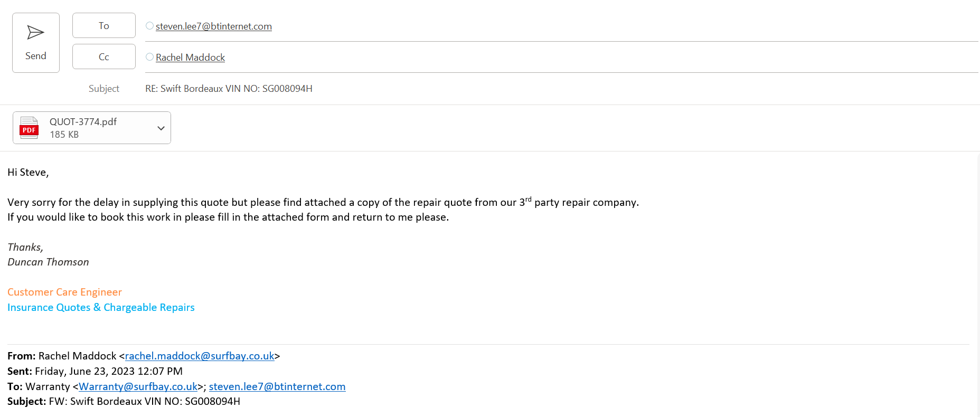The height and width of the screenshot is (417, 980).
Task: Select presence circle beside steven.lee7@btinternet.com recipient
Action: click(150, 26)
